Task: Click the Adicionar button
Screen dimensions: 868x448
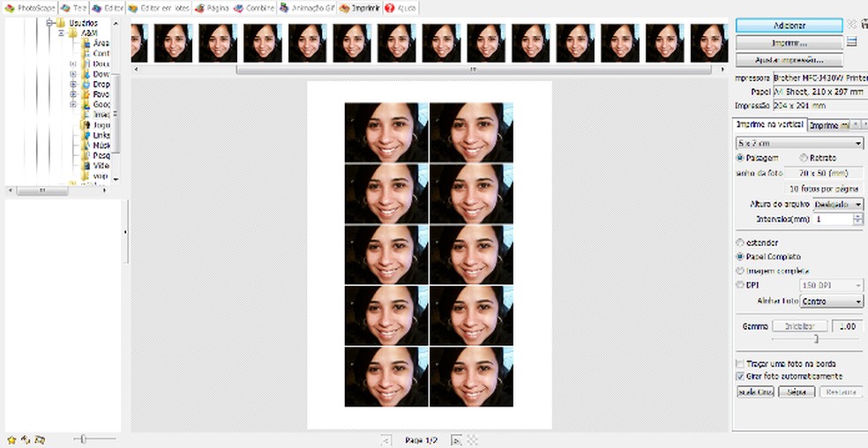Action: [789, 26]
